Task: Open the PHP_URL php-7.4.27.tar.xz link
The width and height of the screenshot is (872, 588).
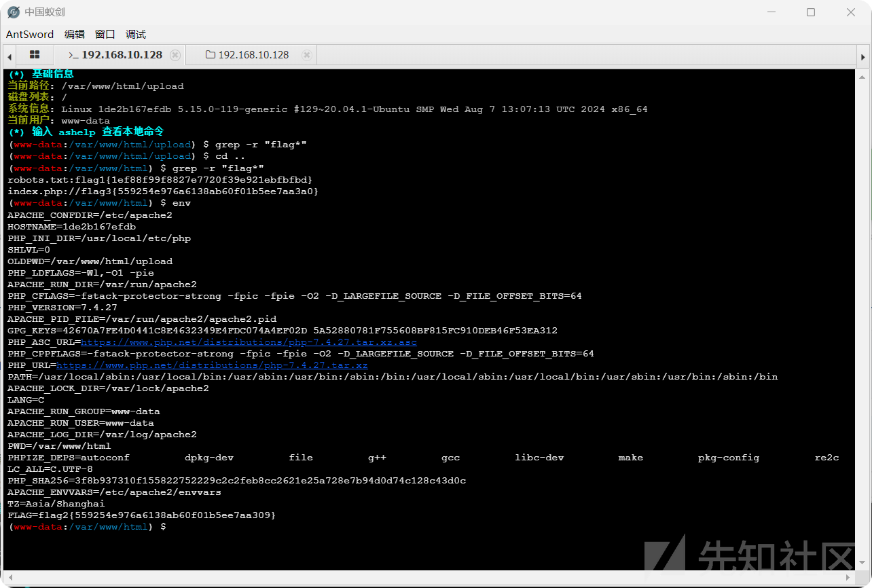Action: 212,365
